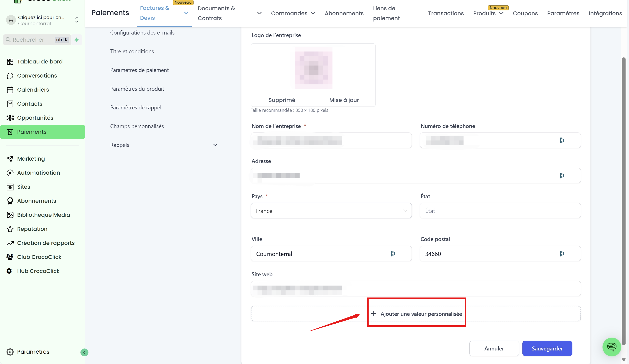This screenshot has width=629, height=364.
Task: Click the Supprimé logo button
Action: (x=282, y=100)
